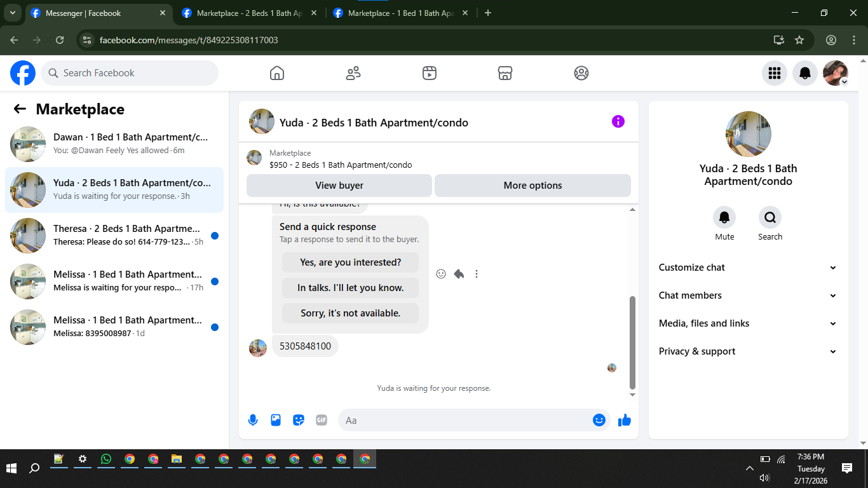Send 'In talks. I'll let you know.' response
This screenshot has height=488, width=868.
point(351,288)
